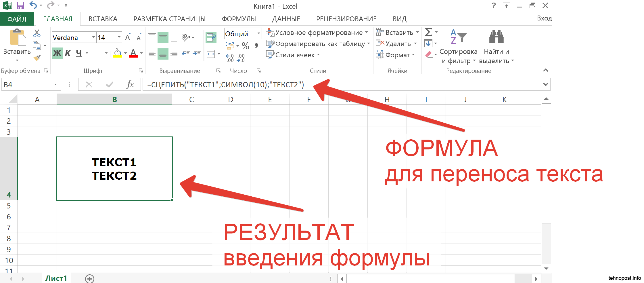
Task: Toggle underline Ч formatting
Action: (x=79, y=53)
